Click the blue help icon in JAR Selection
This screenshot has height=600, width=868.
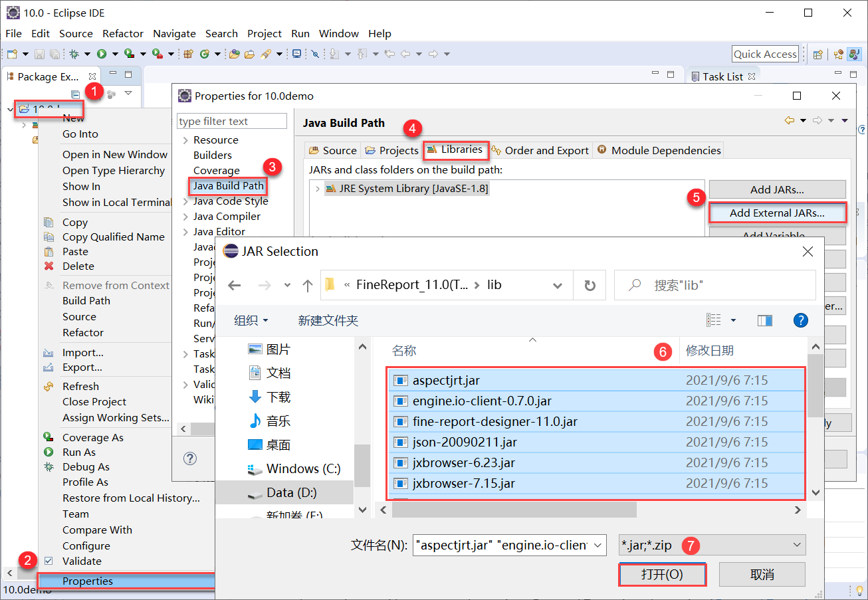coord(801,320)
